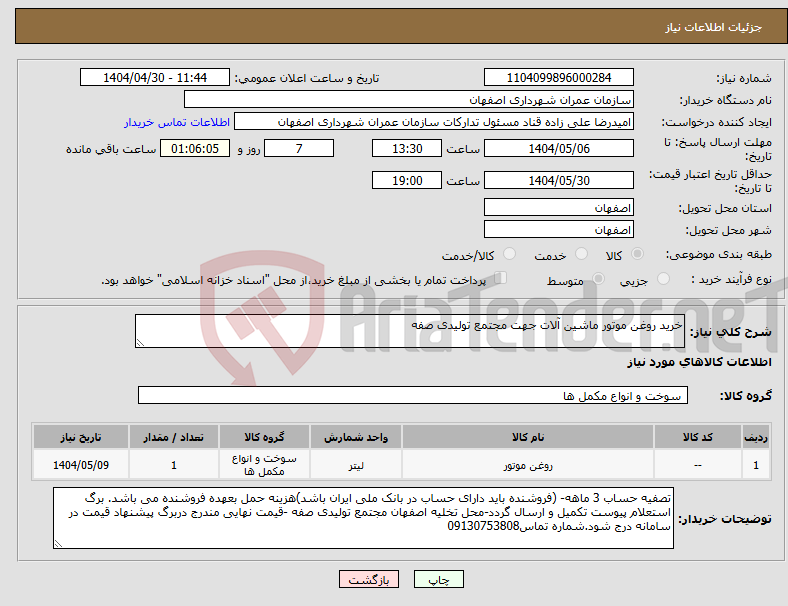
Task: Click the remaining days field showing 7
Action: click(299, 148)
